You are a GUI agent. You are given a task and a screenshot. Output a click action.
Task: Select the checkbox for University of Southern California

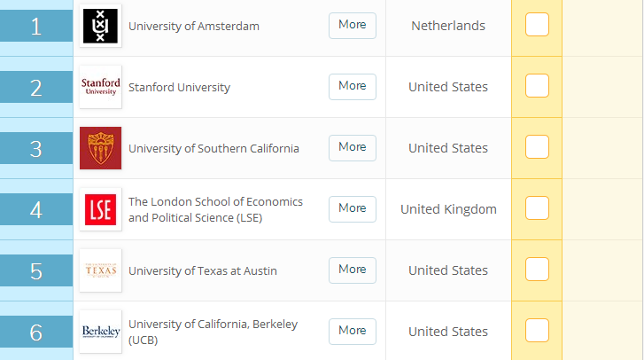537,147
